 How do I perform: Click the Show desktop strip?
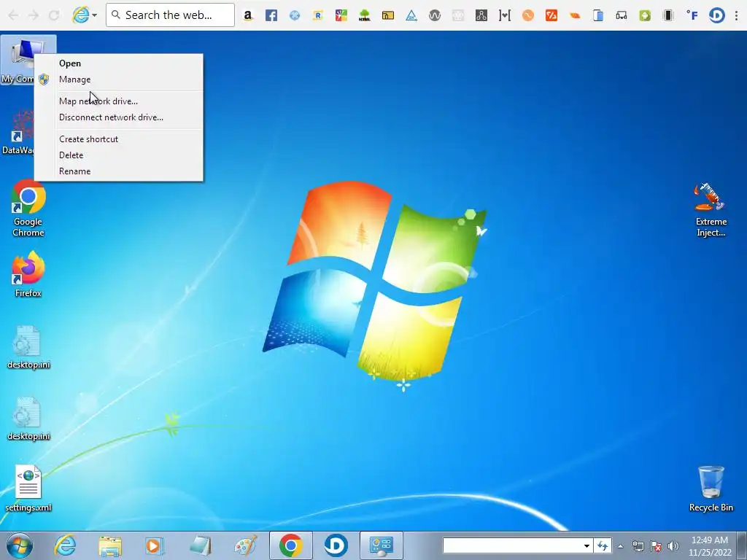click(743, 545)
